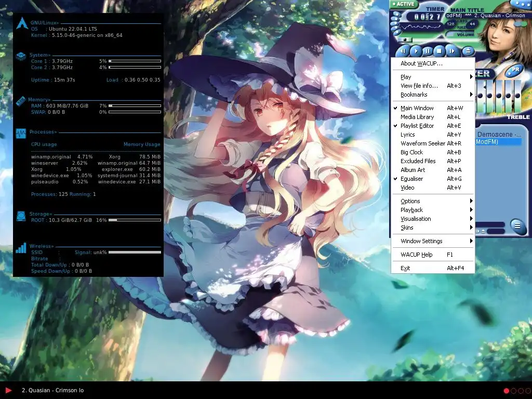The image size is (532, 399).
Task: Show the Album Art window
Action: (x=433, y=170)
